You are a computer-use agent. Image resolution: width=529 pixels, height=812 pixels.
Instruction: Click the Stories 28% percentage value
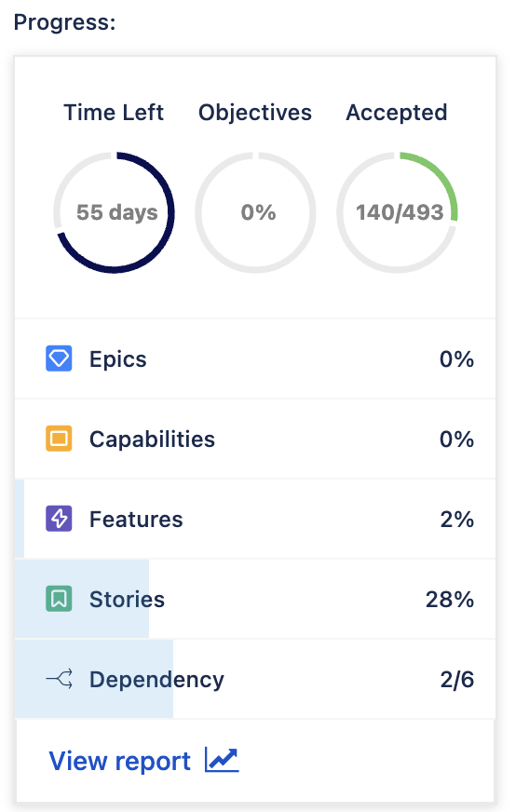coord(450,599)
